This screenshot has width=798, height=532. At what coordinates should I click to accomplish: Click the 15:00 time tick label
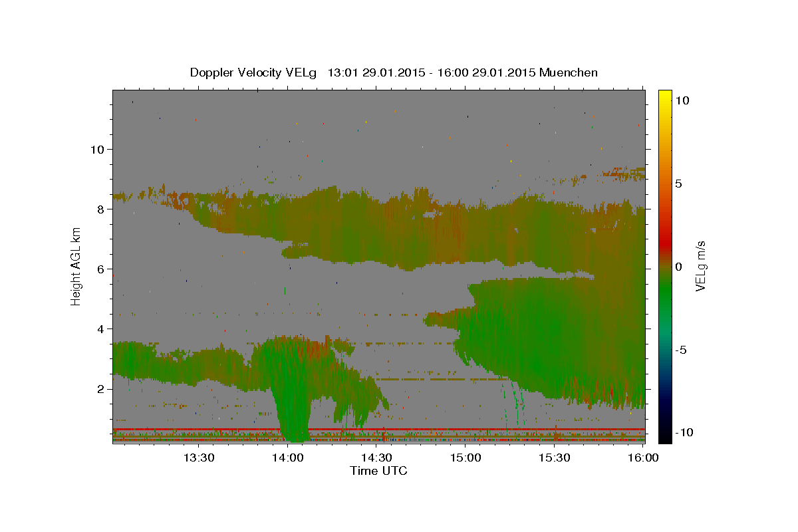466,458
